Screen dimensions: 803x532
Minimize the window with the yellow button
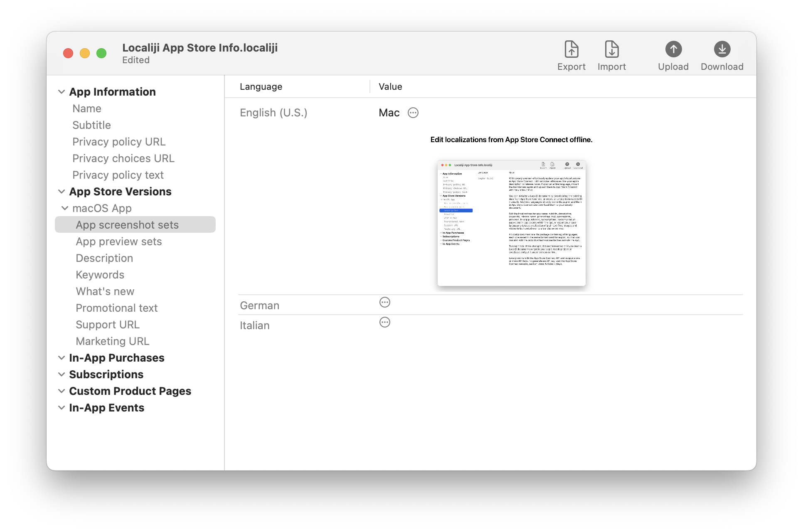(x=85, y=53)
